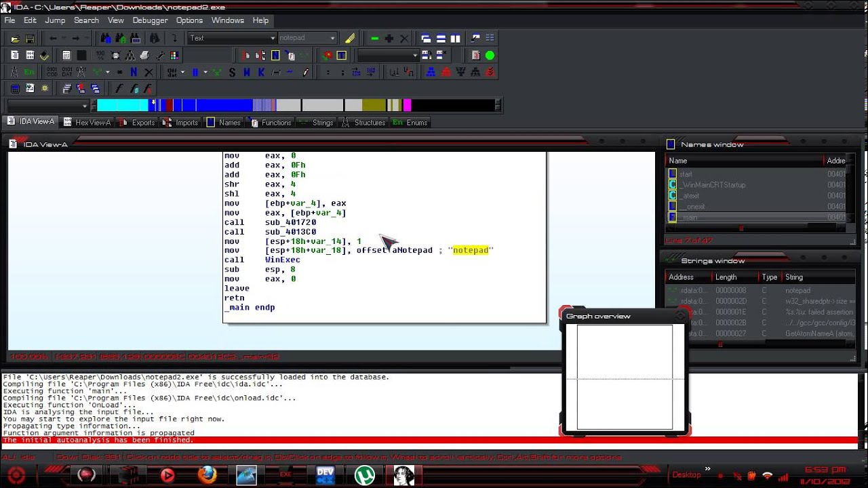Click the round red start orb button

16,474
